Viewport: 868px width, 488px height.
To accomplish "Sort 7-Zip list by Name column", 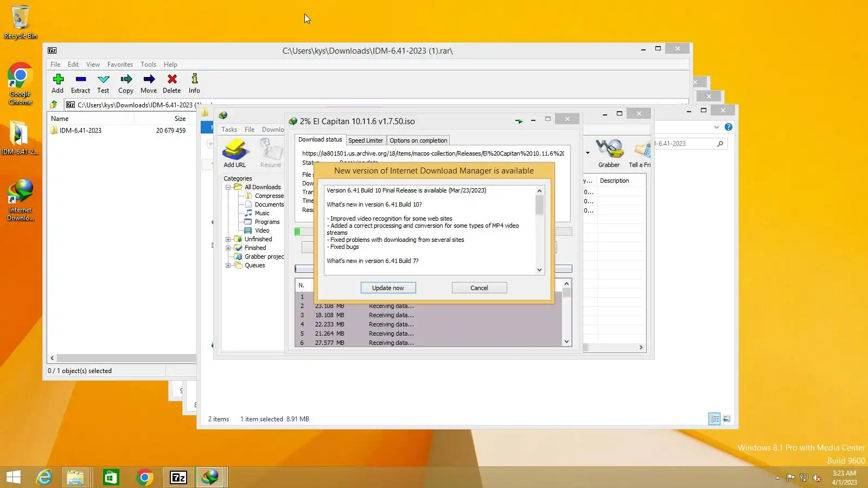I will [x=91, y=119].
